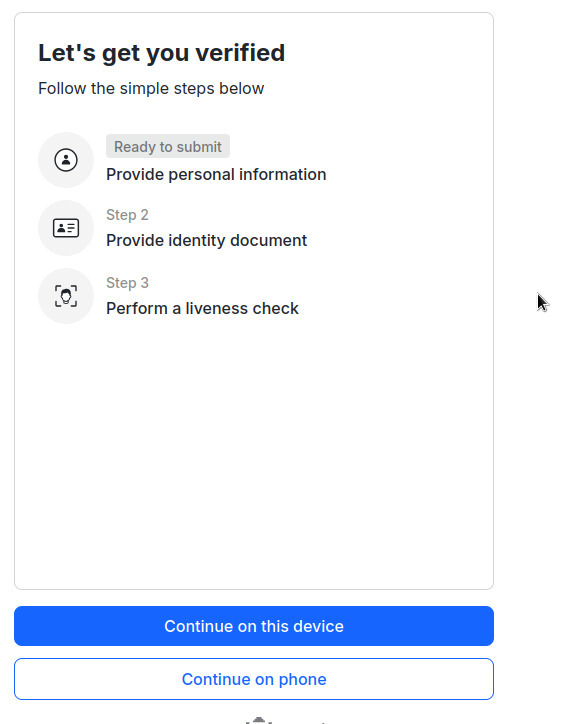Click Follow the simple steps below text
Viewport: 562px width, 724px height.
(x=151, y=88)
